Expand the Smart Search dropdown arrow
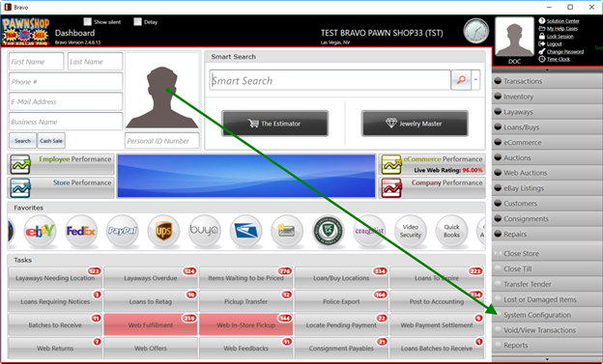The image size is (603, 364). [475, 80]
